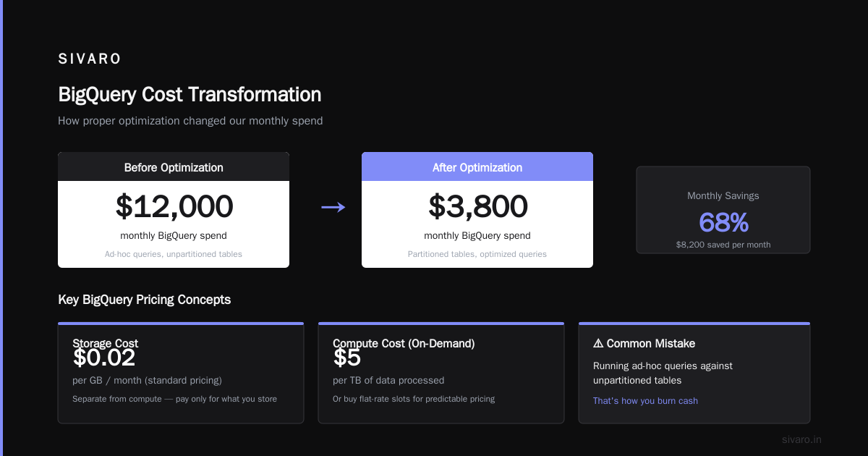Click the "That's how you burn cash" link
This screenshot has height=456, width=868.
coord(645,401)
